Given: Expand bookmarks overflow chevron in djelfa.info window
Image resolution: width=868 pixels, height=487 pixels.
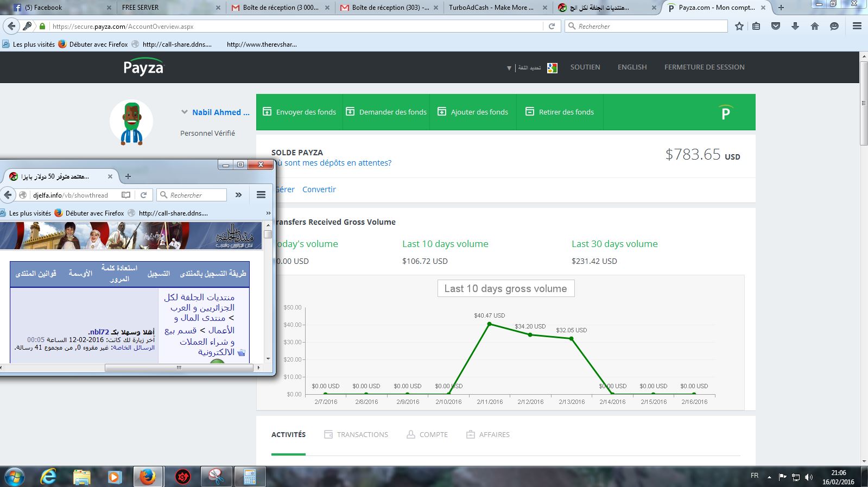Looking at the screenshot, I should (x=268, y=213).
